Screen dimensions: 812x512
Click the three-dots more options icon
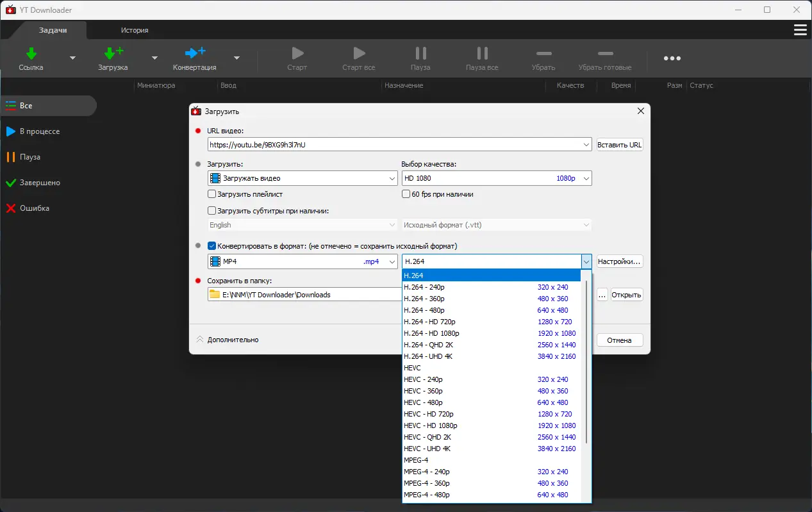(x=672, y=58)
